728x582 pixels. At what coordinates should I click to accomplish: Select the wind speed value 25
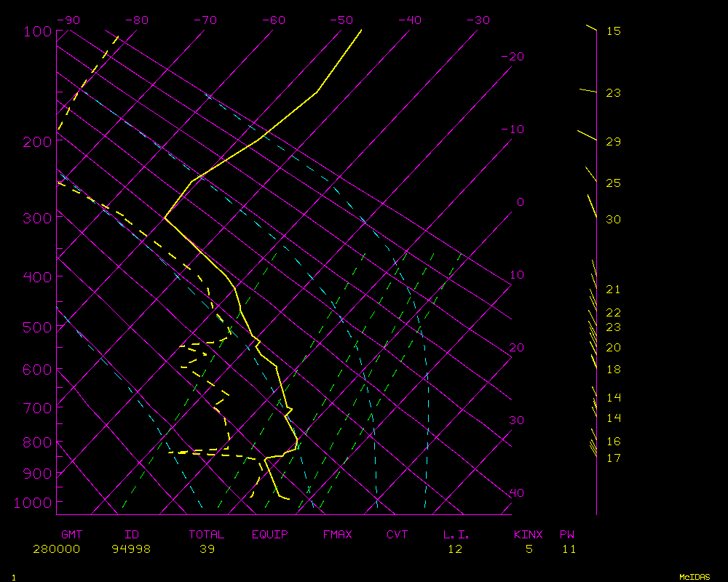tap(613, 183)
